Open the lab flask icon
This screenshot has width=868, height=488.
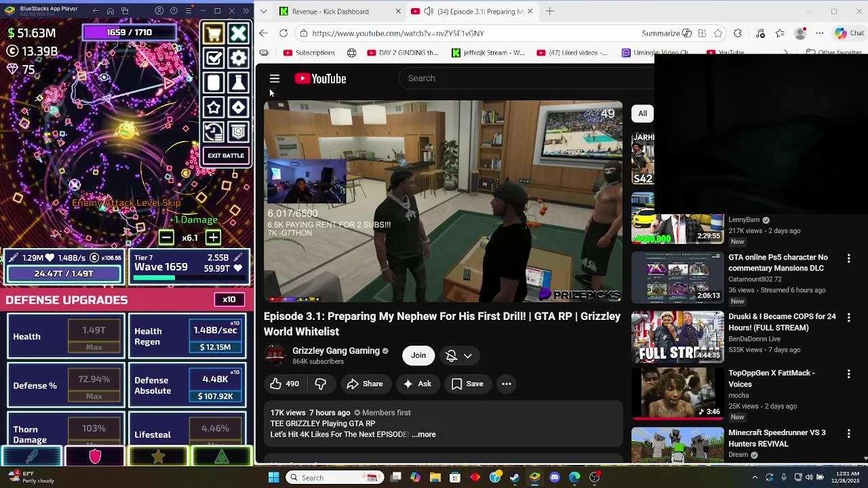238,83
